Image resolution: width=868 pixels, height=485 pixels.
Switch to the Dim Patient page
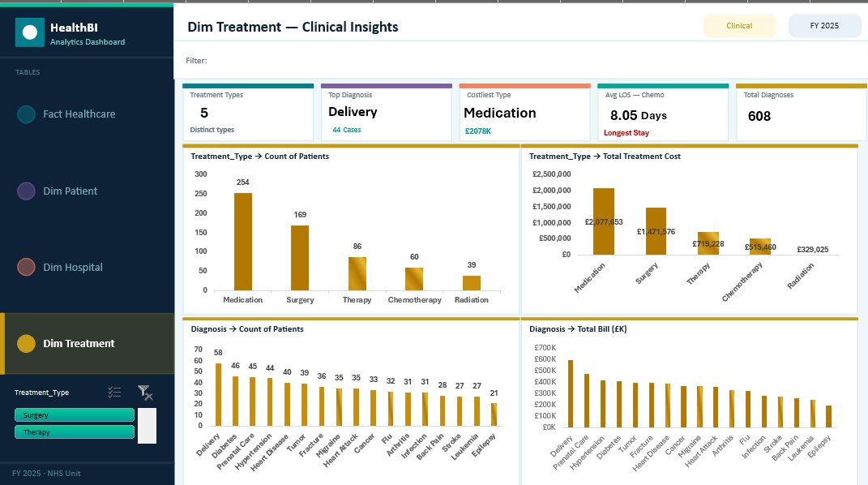(71, 191)
